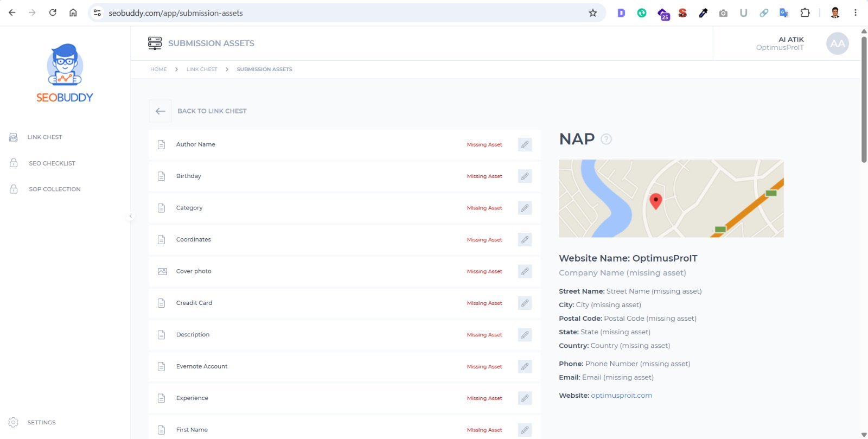The height and width of the screenshot is (439, 868).
Task: Click the Cover photo image icon
Action: [x=162, y=271]
